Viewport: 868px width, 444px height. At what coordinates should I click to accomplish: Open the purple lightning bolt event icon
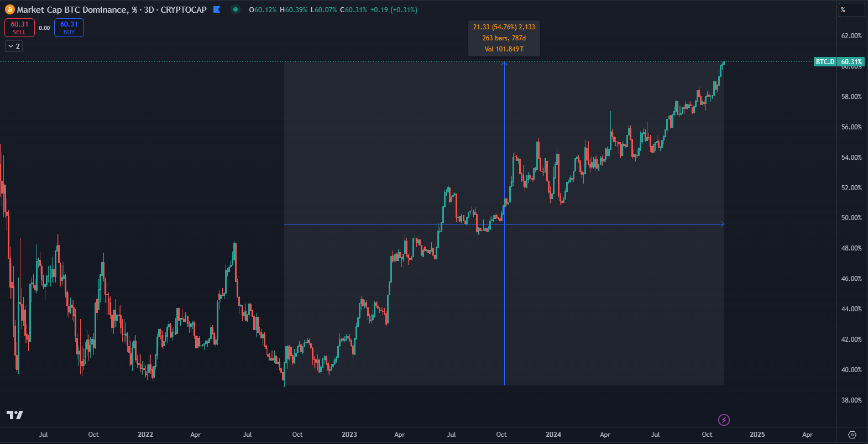(724, 420)
